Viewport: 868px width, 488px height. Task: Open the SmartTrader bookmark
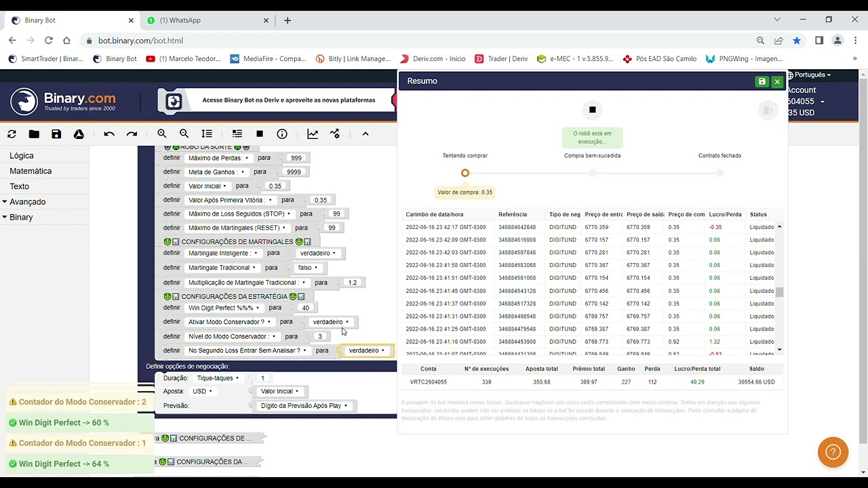[46, 59]
